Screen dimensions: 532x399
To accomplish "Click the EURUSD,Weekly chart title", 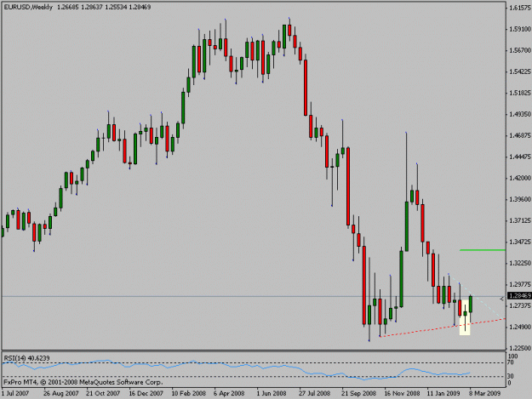I will (28, 7).
